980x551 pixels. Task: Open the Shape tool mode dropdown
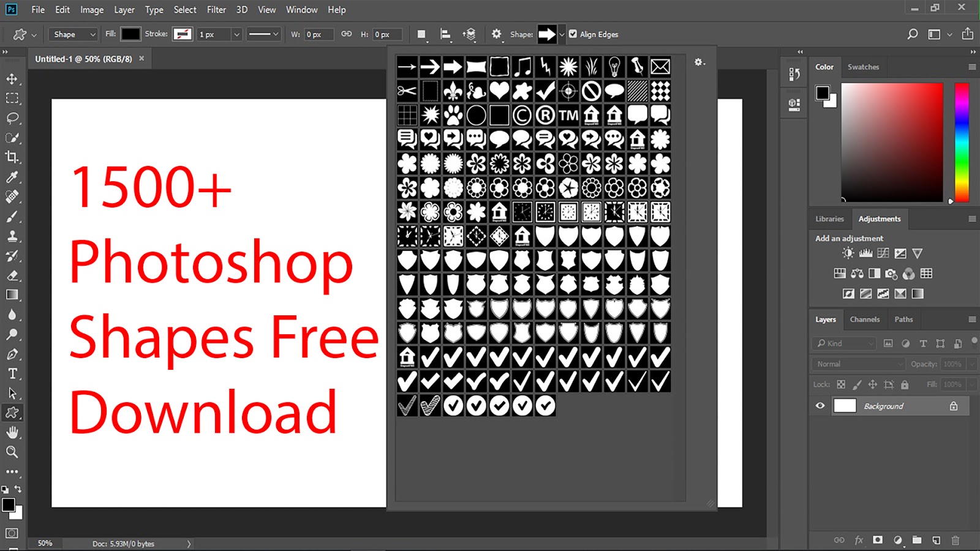point(73,34)
